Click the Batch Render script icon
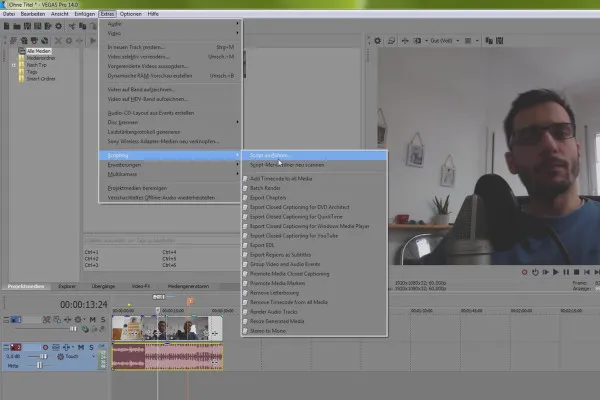 [x=246, y=188]
